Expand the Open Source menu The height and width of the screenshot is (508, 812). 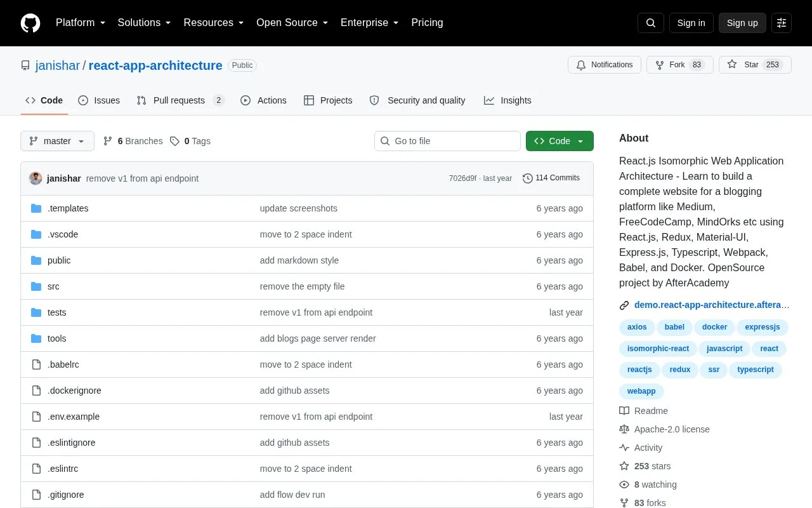click(x=292, y=23)
